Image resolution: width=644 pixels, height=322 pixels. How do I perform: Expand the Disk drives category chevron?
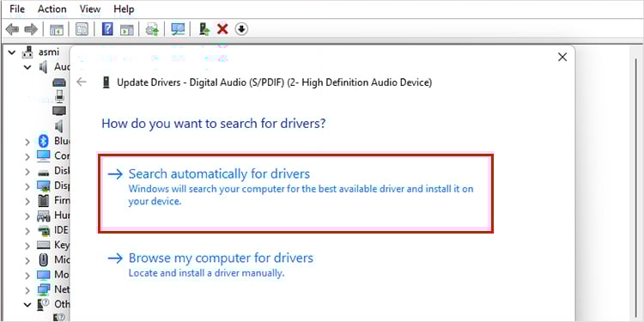coord(27,172)
